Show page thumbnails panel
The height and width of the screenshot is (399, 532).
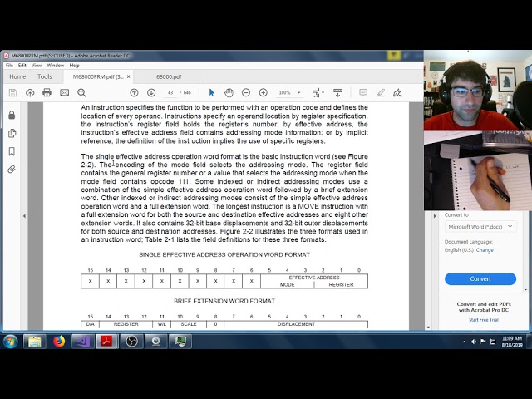click(12, 133)
